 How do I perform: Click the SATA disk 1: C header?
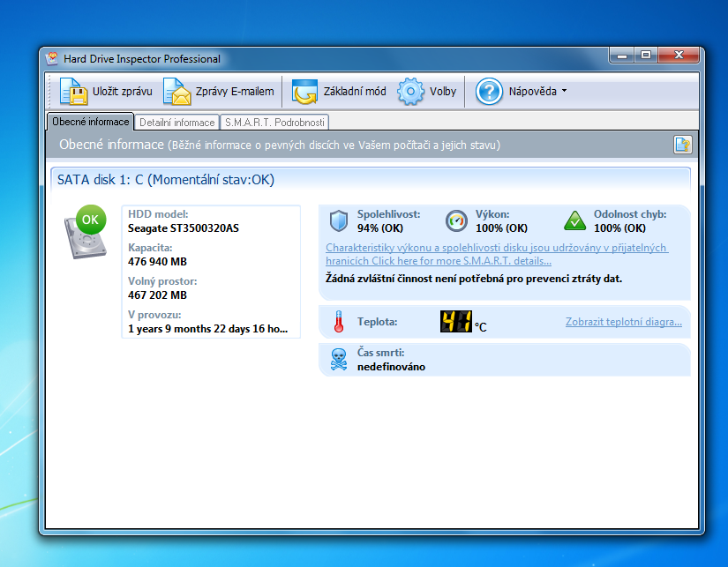tap(166, 180)
